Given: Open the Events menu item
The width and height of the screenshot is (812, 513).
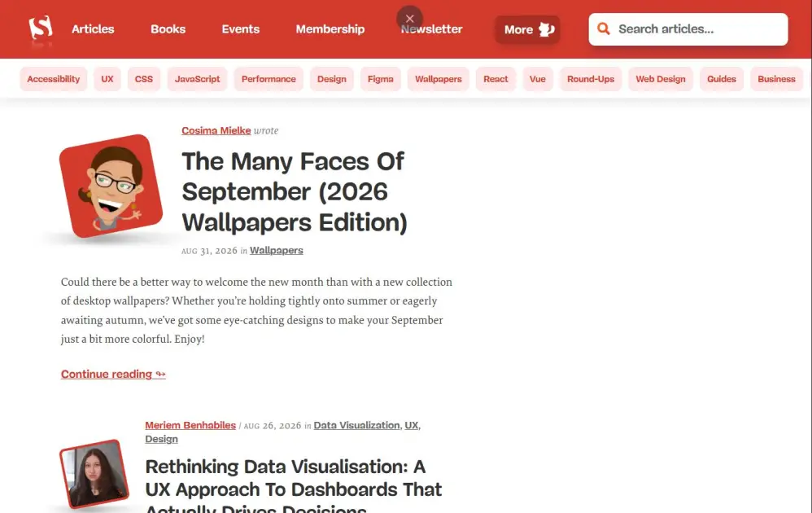Looking at the screenshot, I should [241, 29].
